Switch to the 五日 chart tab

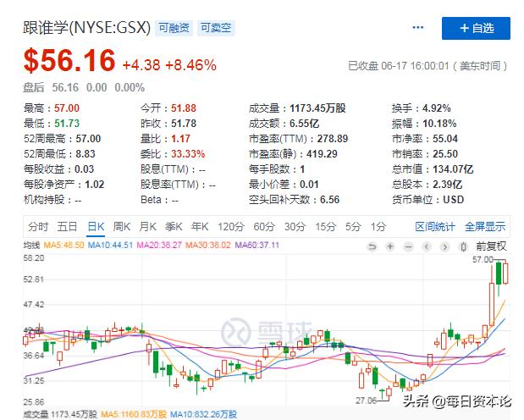coord(67,227)
